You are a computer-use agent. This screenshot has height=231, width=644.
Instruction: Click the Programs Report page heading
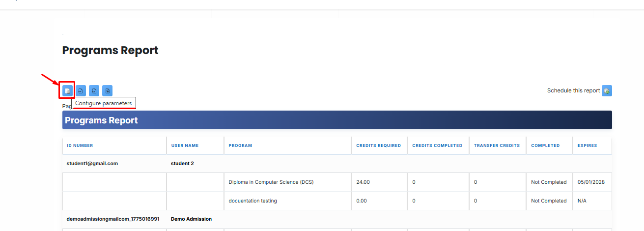[110, 50]
